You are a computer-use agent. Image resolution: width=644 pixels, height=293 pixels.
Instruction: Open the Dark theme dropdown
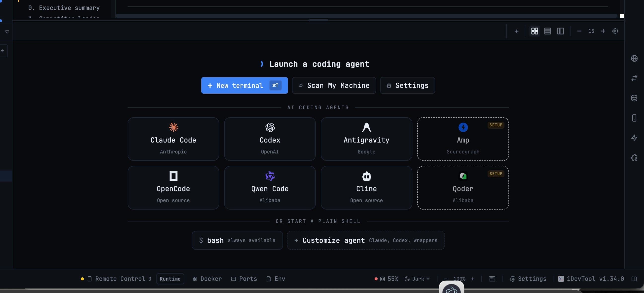(417, 279)
